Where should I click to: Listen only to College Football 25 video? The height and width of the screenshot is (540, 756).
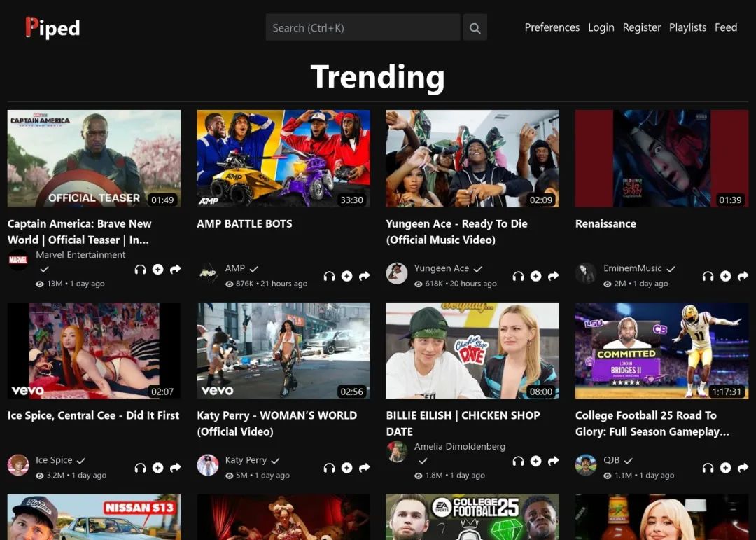708,468
